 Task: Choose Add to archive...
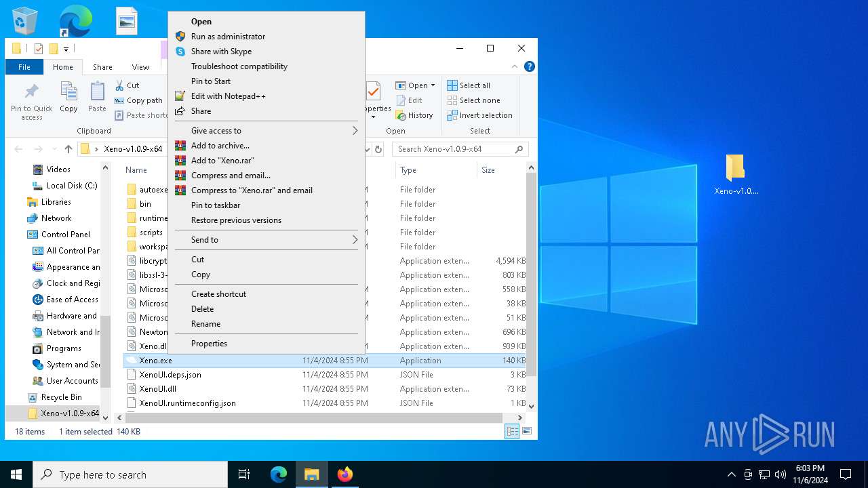[267, 146]
